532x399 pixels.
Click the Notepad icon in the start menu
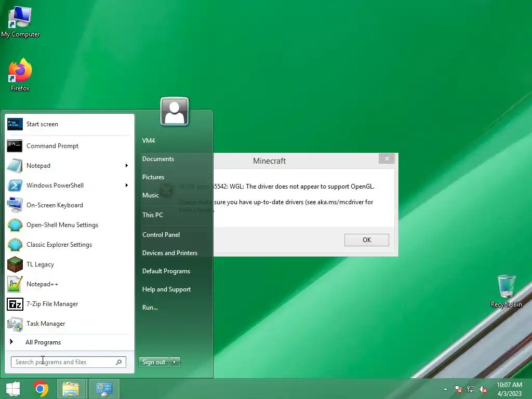(x=15, y=166)
